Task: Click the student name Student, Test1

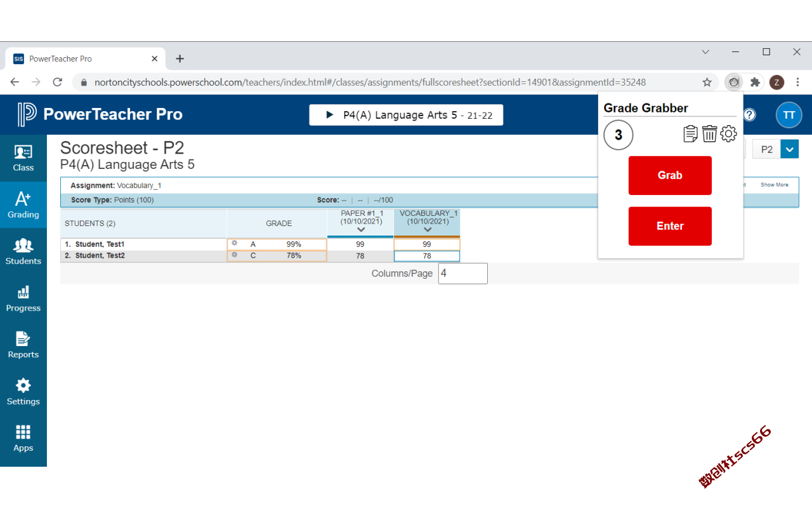Action: (x=100, y=244)
